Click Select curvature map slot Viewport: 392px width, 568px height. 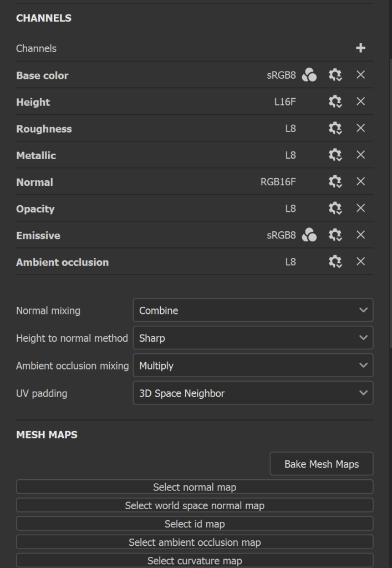point(195,560)
